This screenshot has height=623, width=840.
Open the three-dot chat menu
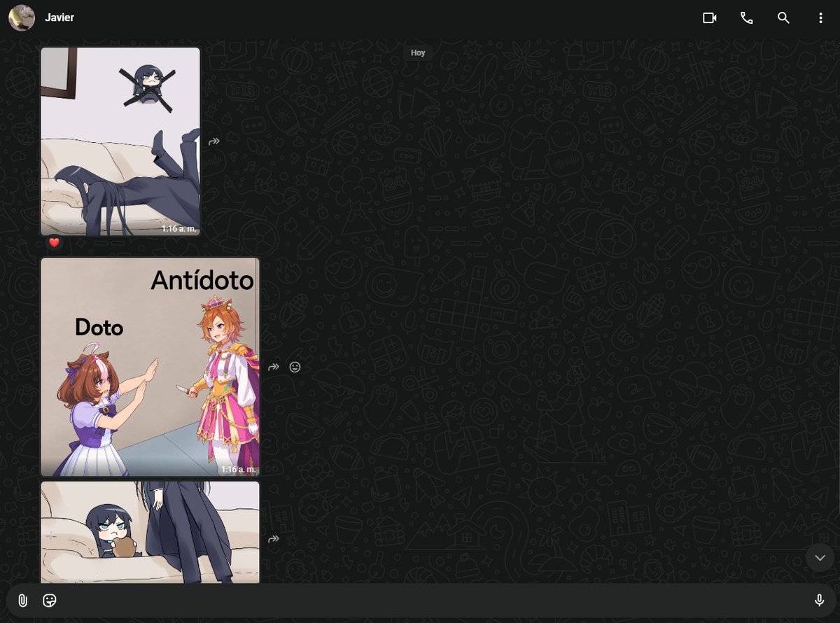click(820, 18)
